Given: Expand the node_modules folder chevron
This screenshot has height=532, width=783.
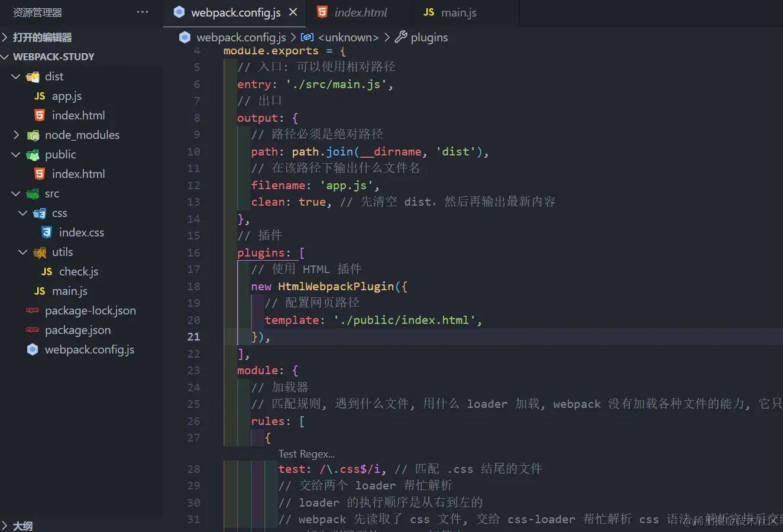Looking at the screenshot, I should (x=16, y=135).
